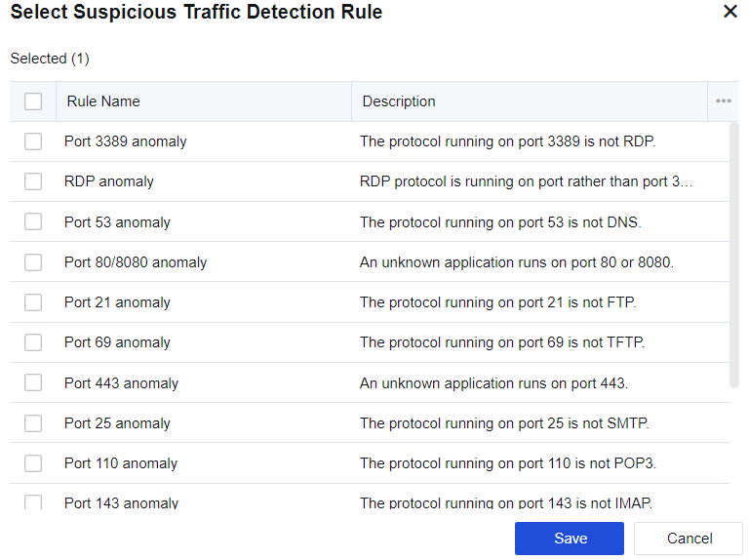
Task: Close the rule selection dialog
Action: [729, 13]
